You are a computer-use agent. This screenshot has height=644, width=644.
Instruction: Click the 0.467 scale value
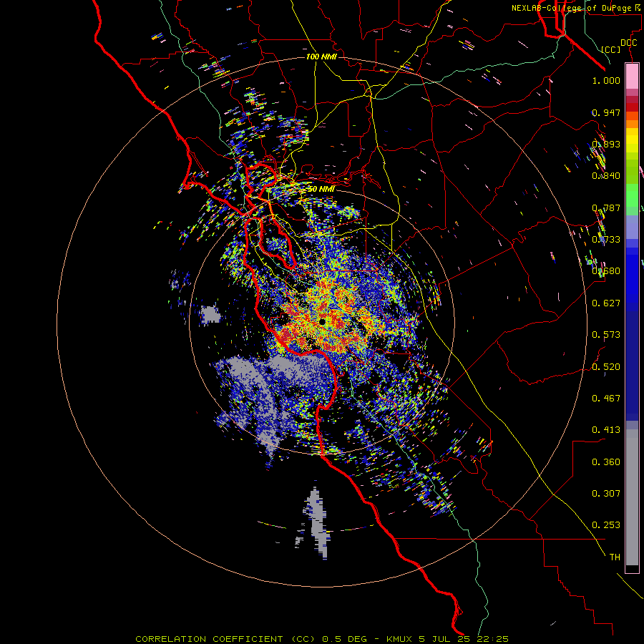coord(606,399)
